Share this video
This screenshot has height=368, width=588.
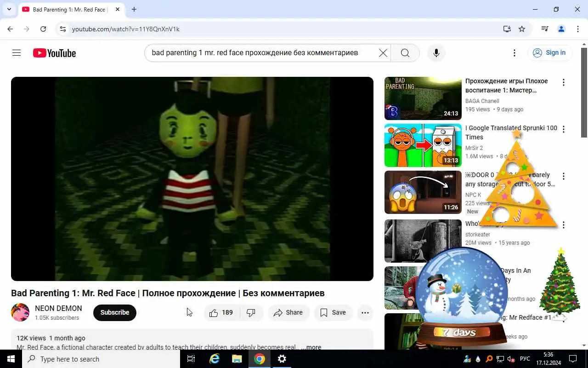tap(288, 312)
